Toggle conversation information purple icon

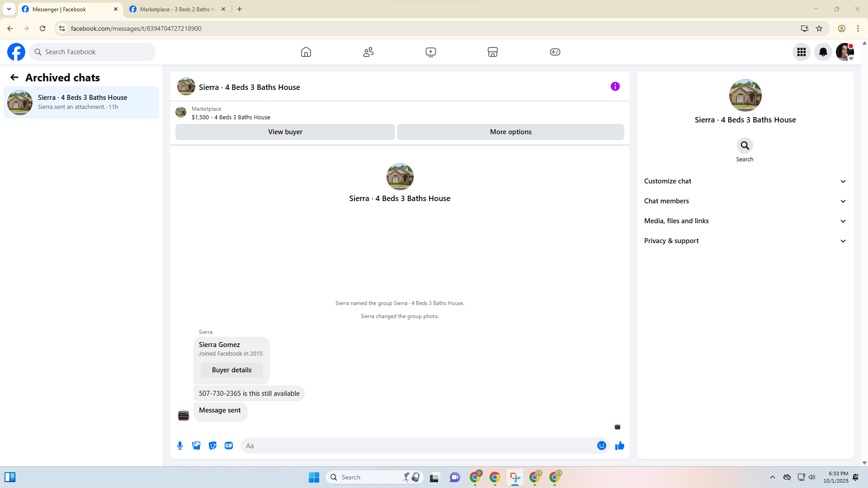[x=615, y=86]
